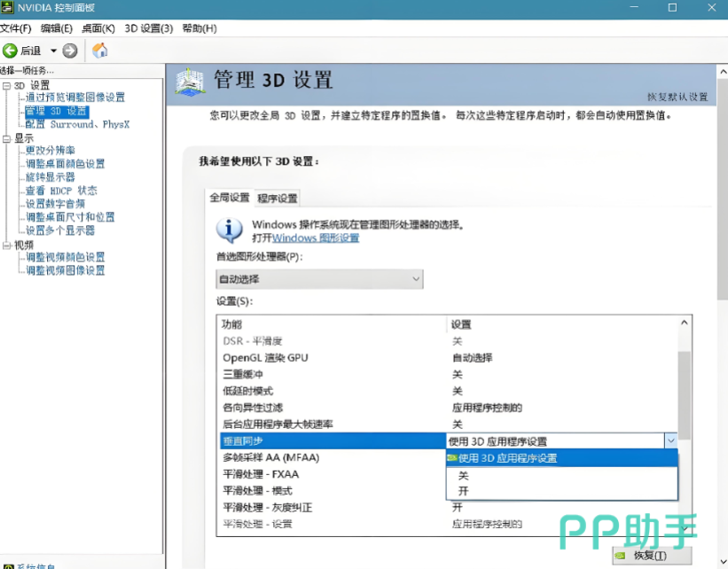Open 调整桌面尺寸和位置 in the tree
728x569 pixels.
70,217
